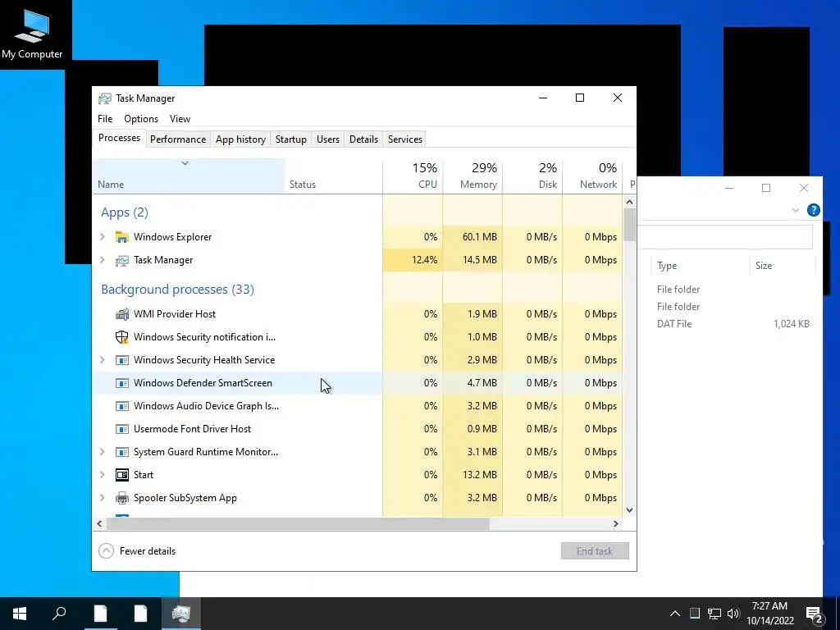Sort processes by Disk column

point(533,176)
